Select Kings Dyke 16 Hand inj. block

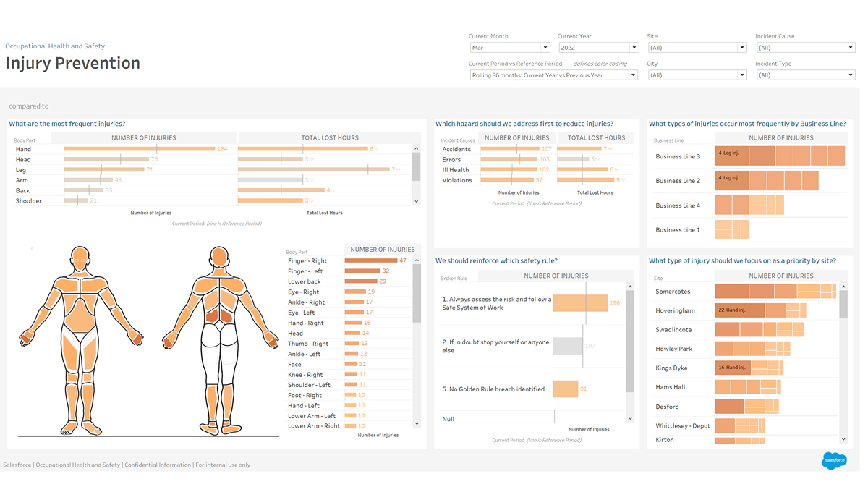pos(732,368)
